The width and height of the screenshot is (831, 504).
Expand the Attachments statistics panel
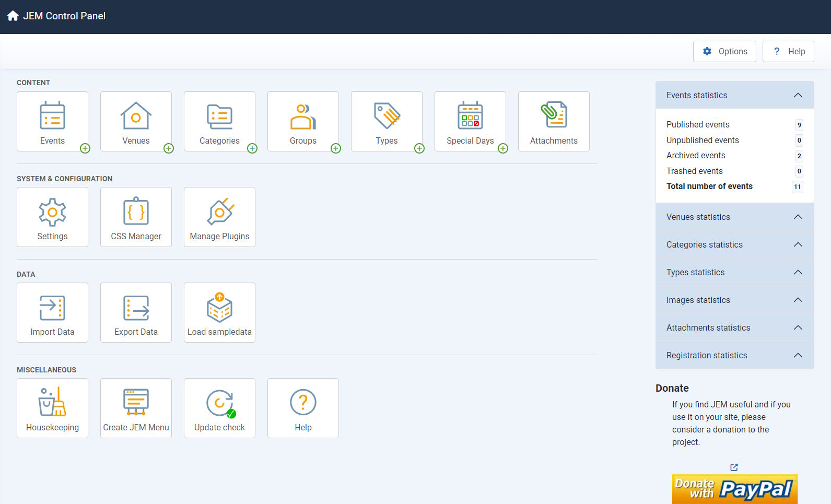coord(734,327)
